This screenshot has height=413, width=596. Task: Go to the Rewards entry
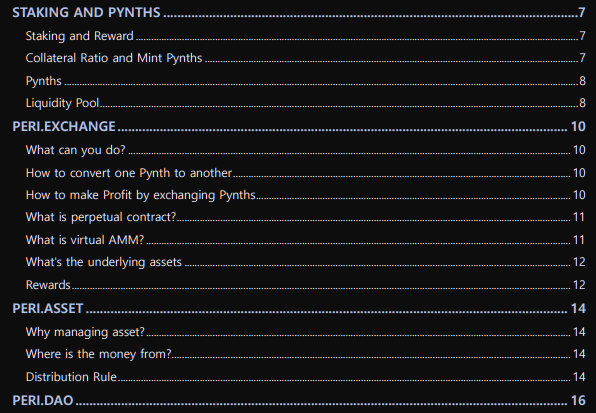48,285
